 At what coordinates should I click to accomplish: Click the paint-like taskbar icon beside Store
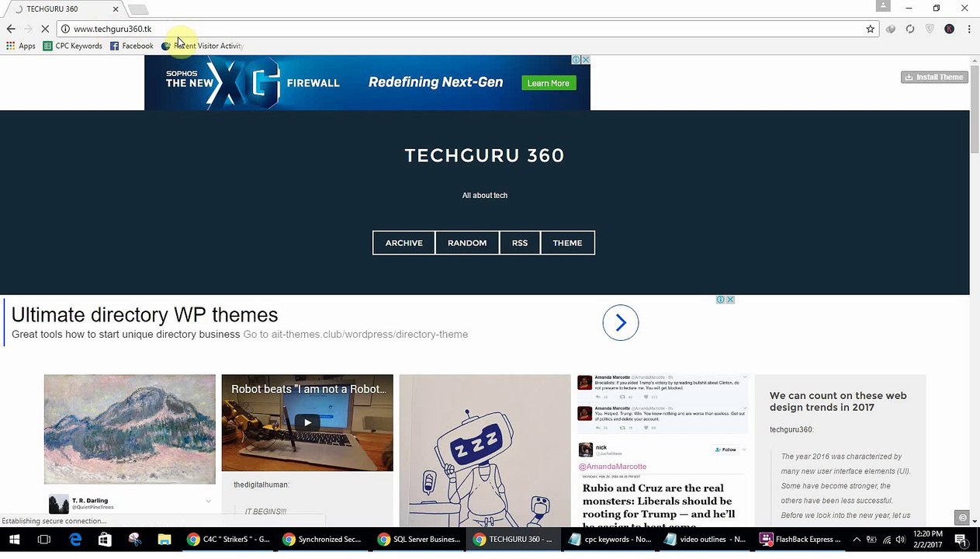click(x=135, y=540)
